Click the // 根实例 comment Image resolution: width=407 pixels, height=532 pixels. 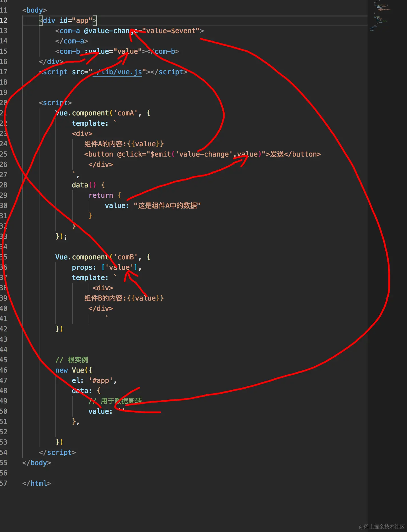tap(72, 360)
